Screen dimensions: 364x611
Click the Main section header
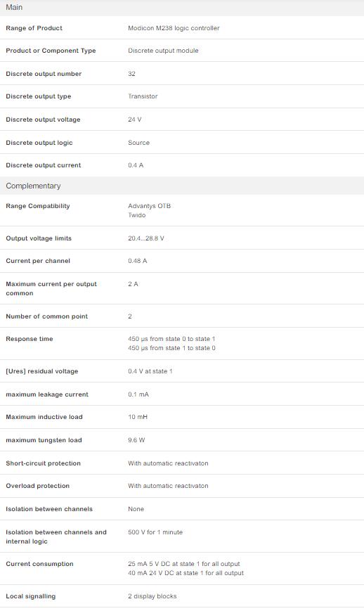[x=182, y=8]
